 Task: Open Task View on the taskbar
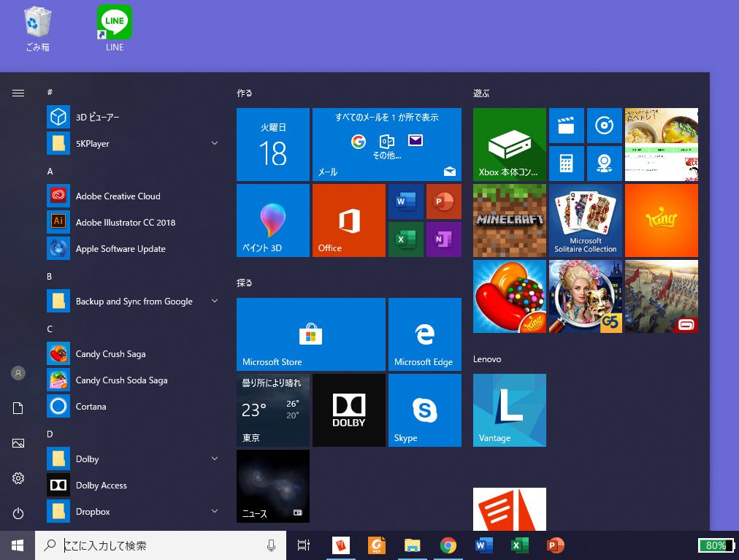point(304,545)
